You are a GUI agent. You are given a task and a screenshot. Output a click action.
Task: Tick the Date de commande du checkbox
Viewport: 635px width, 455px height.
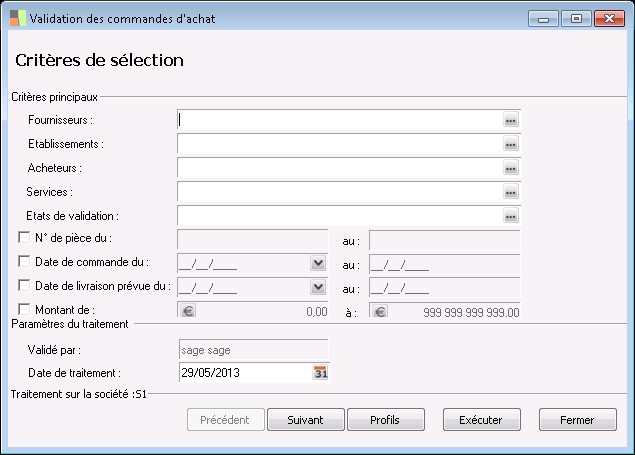pos(24,261)
